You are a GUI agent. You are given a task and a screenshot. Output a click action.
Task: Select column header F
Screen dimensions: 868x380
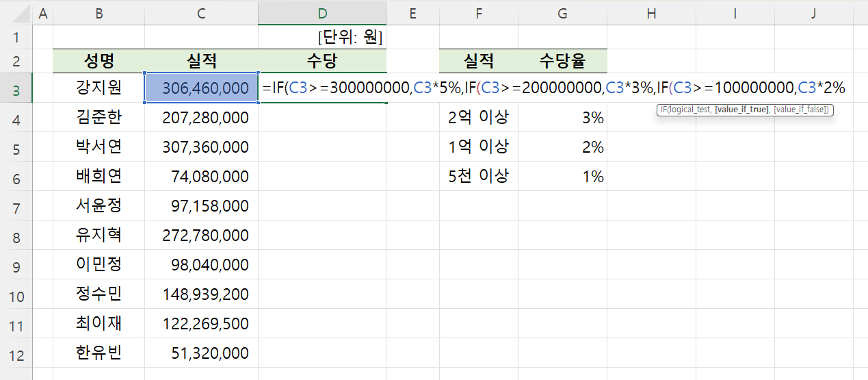tap(479, 14)
